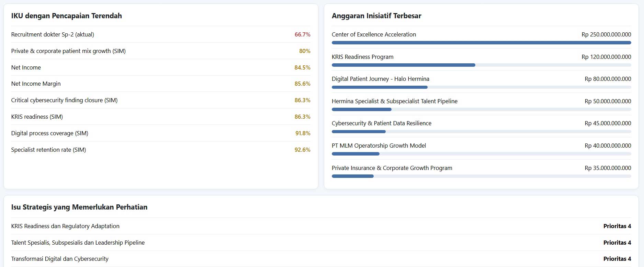Click the 80% achievement value
This screenshot has height=267, width=644.
(x=305, y=51)
